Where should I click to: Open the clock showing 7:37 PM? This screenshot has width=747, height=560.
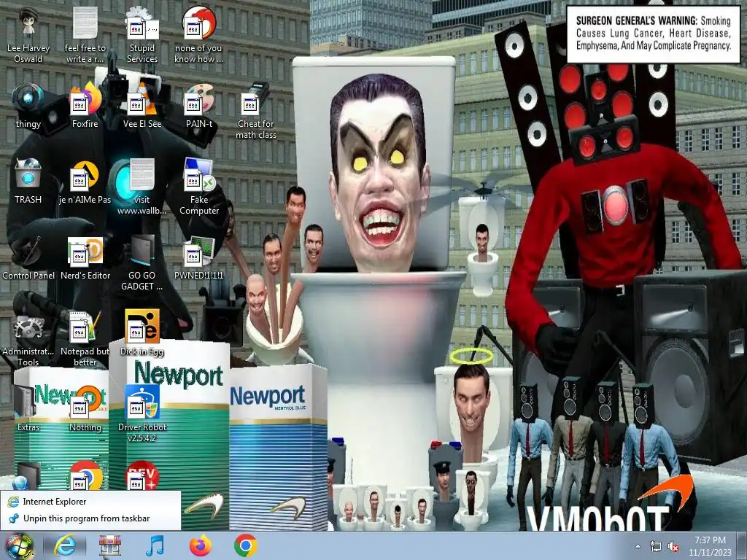click(x=710, y=546)
